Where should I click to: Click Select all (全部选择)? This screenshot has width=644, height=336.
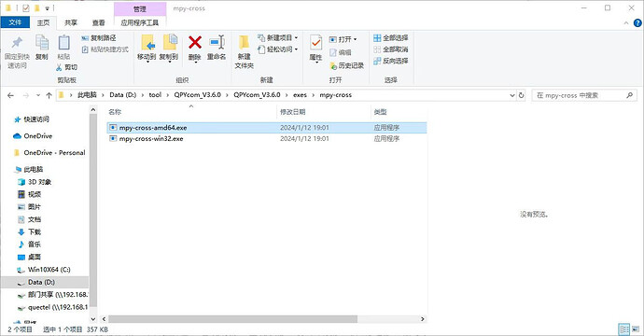click(x=390, y=37)
